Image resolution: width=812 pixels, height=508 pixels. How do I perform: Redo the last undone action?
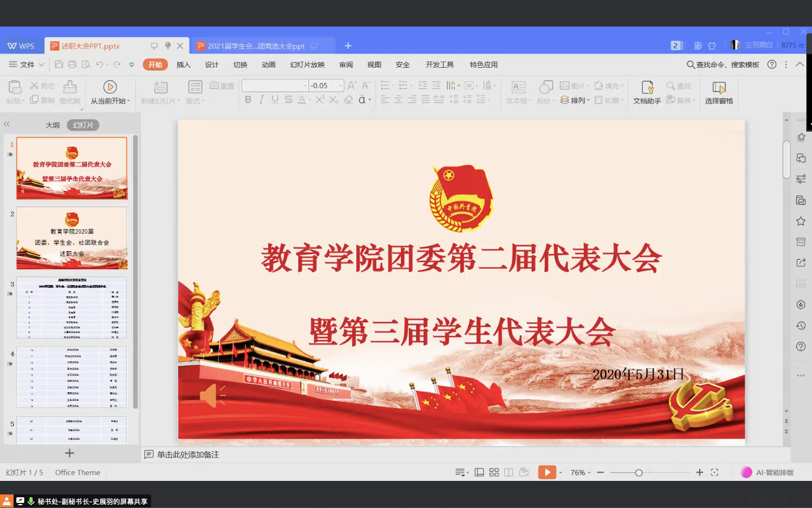pos(117,64)
